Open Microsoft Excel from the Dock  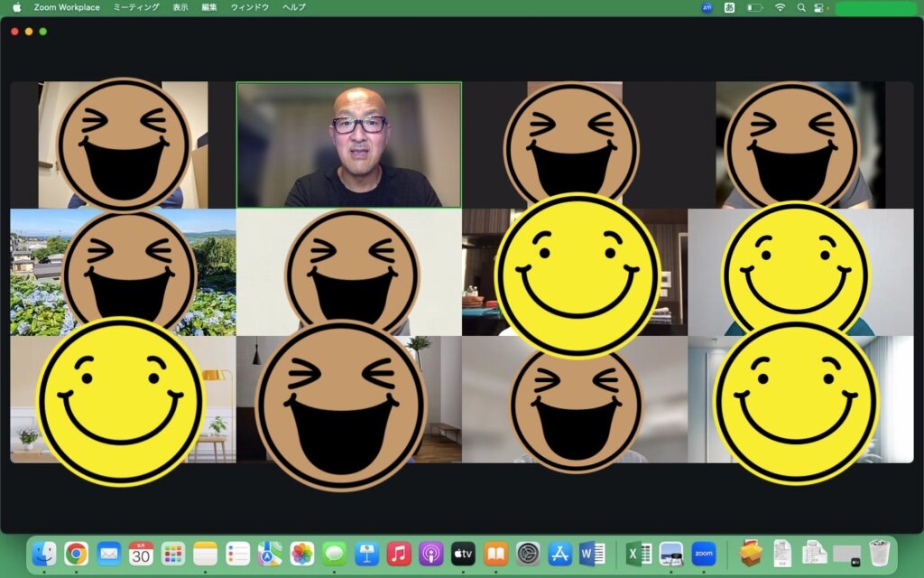(639, 553)
